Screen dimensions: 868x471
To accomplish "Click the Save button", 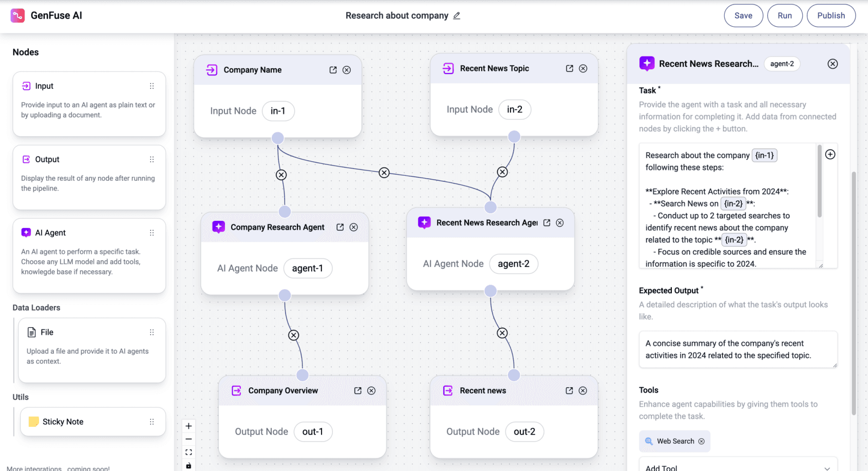I will (x=743, y=15).
